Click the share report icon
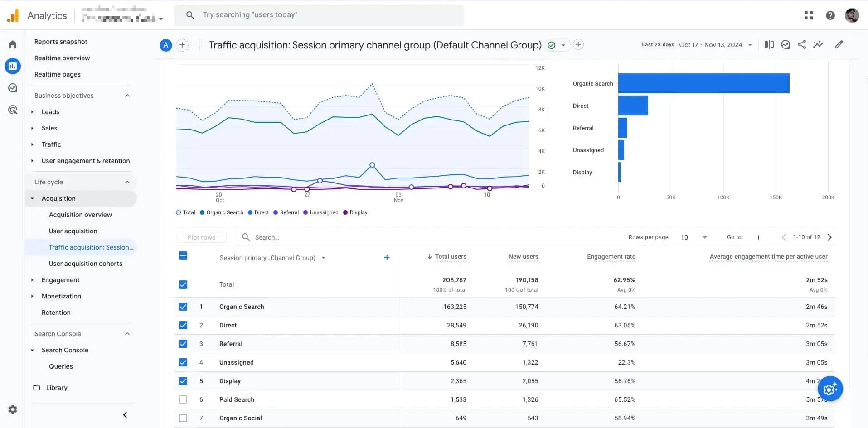This screenshot has height=428, width=868. click(x=802, y=44)
